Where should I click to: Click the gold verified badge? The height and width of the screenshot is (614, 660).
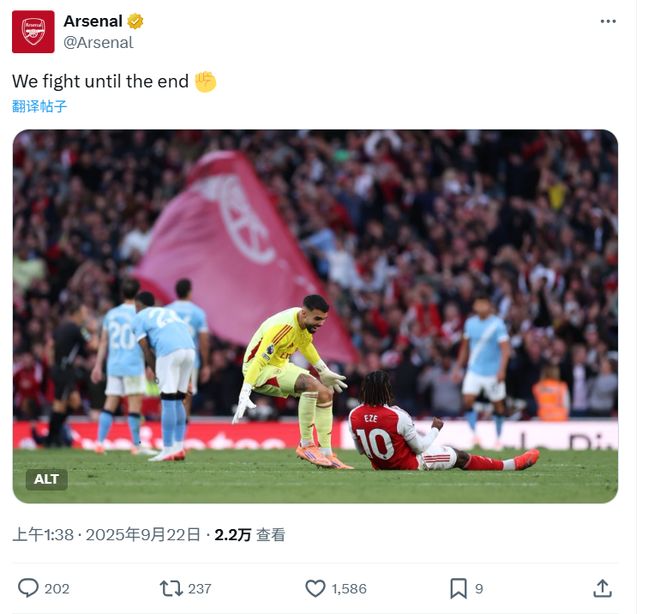click(x=135, y=21)
